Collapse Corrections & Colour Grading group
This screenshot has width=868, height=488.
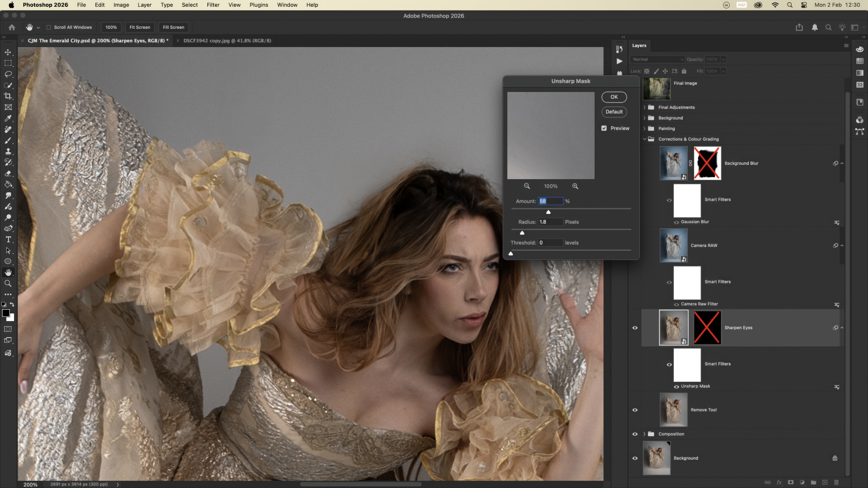tap(645, 139)
